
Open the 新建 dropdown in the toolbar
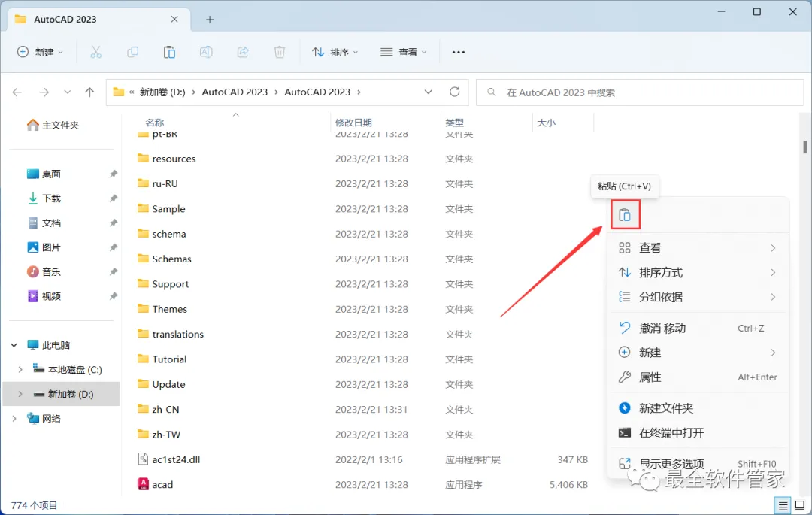point(40,52)
